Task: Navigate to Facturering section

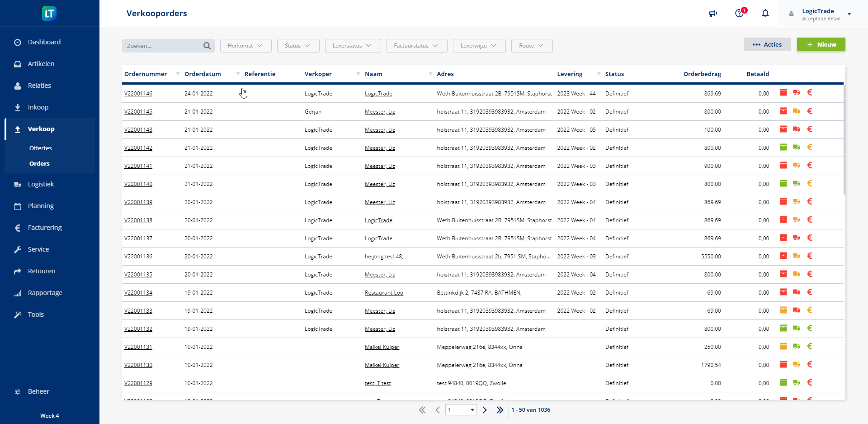Action: tap(45, 228)
